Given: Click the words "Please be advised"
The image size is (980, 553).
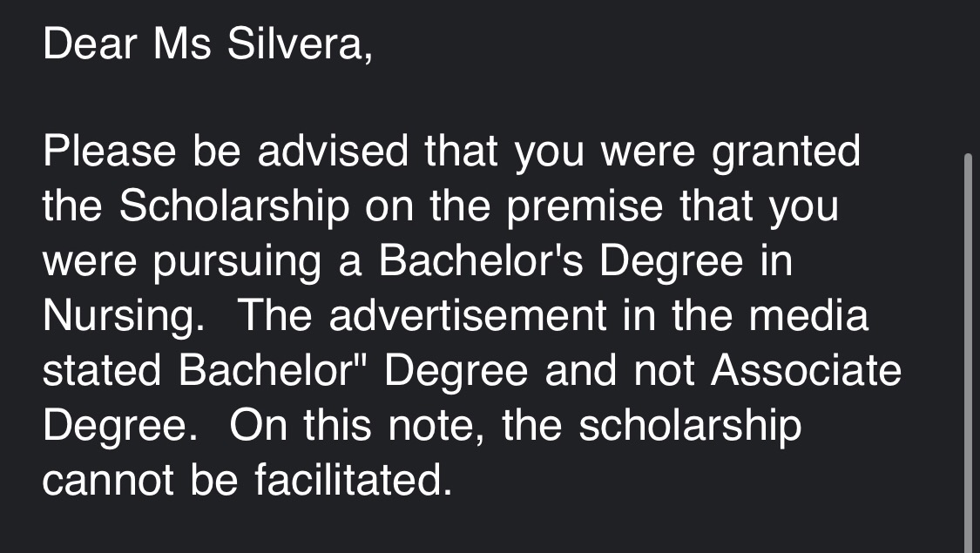Looking at the screenshot, I should click(225, 153).
